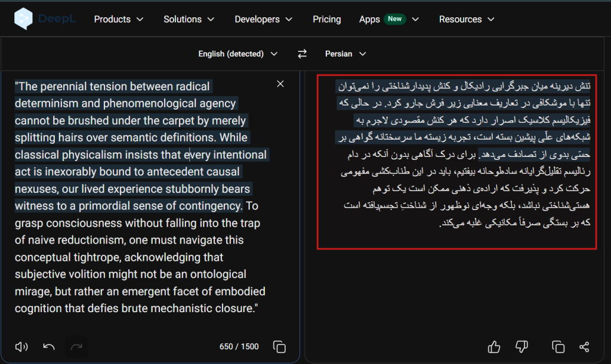
Task: Click the word 'tightrope' in the source text
Action: point(95,257)
